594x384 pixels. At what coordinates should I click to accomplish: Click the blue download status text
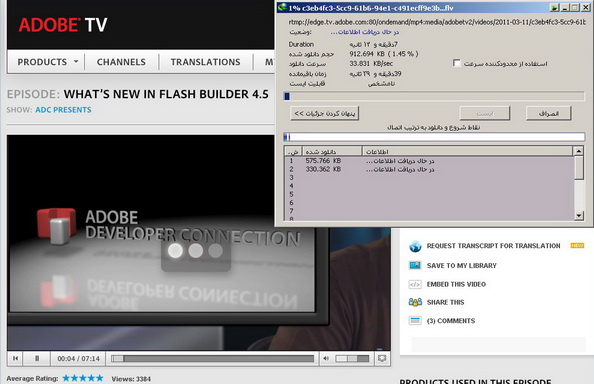[x=364, y=32]
